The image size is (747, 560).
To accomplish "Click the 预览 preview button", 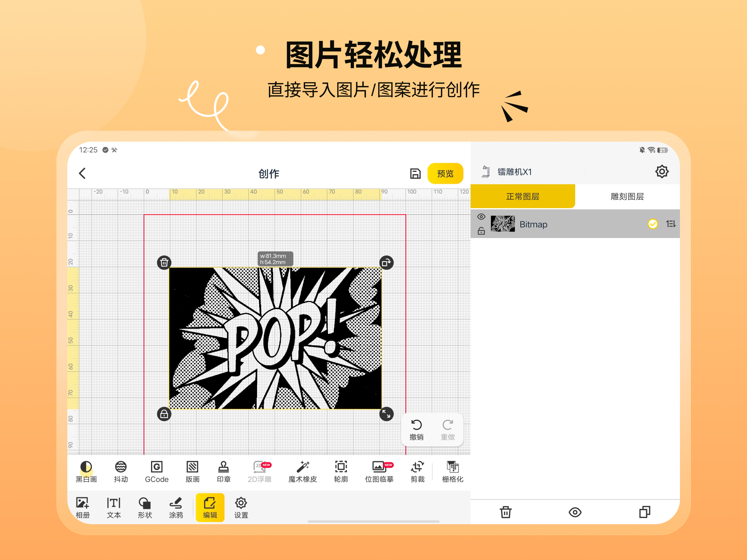I will 445,173.
